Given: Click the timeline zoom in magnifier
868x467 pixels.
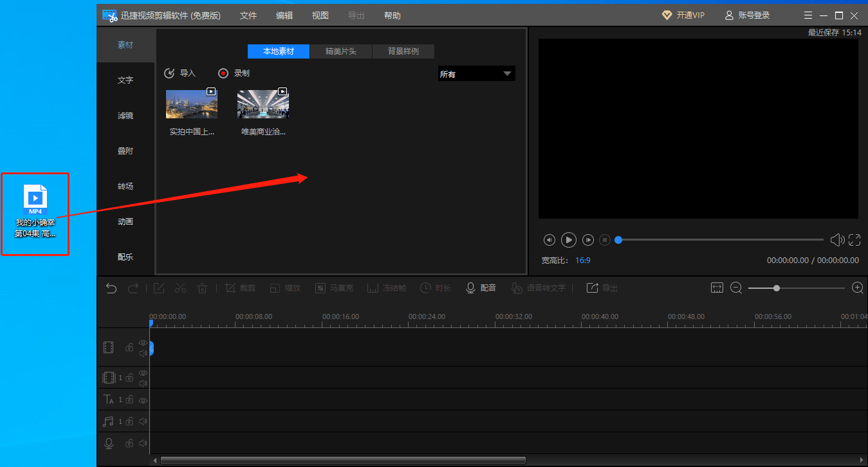Looking at the screenshot, I should pos(858,288).
